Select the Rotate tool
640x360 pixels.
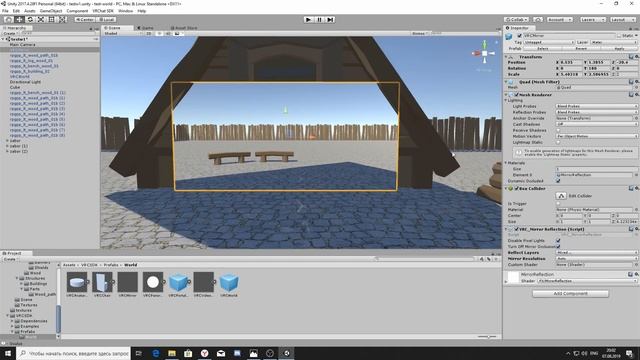pyautogui.click(x=30, y=19)
